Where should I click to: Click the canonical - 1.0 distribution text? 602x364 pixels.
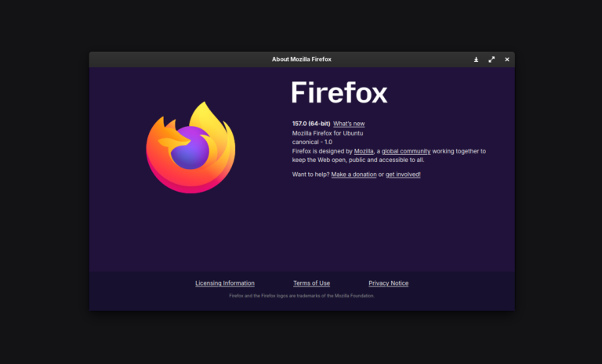click(x=312, y=142)
